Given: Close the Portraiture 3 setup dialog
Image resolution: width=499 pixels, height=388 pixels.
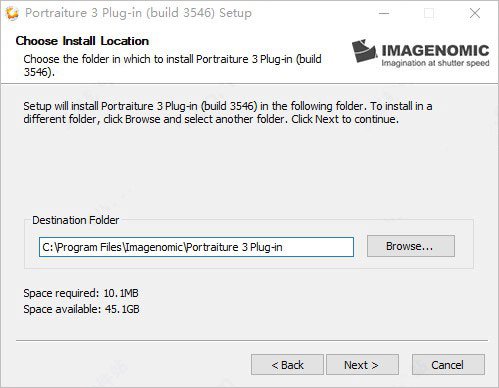Looking at the screenshot, I should [475, 13].
